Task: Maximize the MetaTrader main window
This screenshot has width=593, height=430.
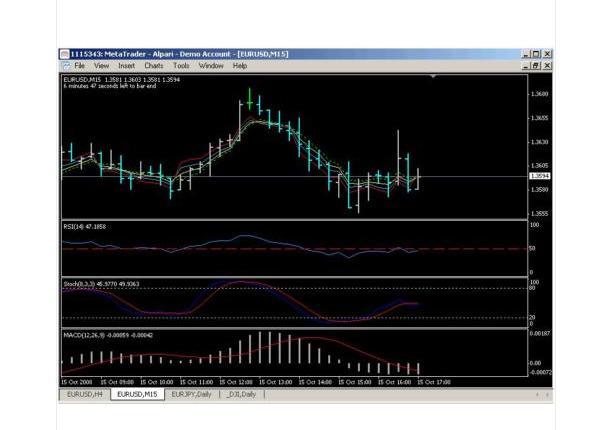Action: click(x=536, y=54)
